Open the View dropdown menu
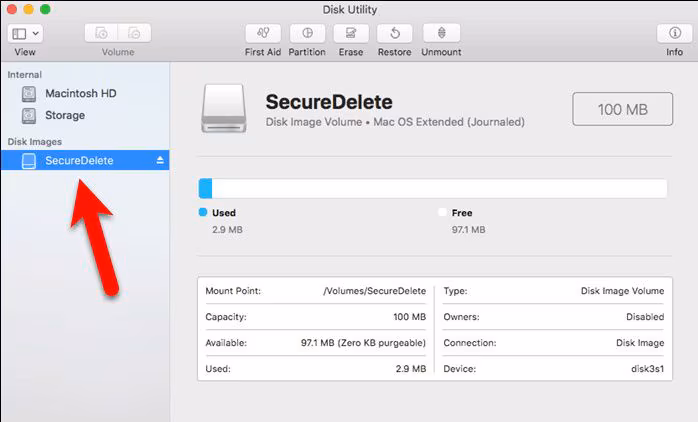The image size is (698, 422). pos(25,33)
